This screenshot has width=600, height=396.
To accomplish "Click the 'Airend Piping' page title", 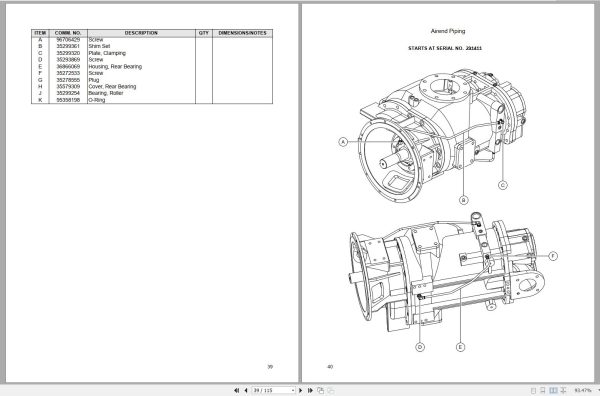I will pyautogui.click(x=448, y=31).
